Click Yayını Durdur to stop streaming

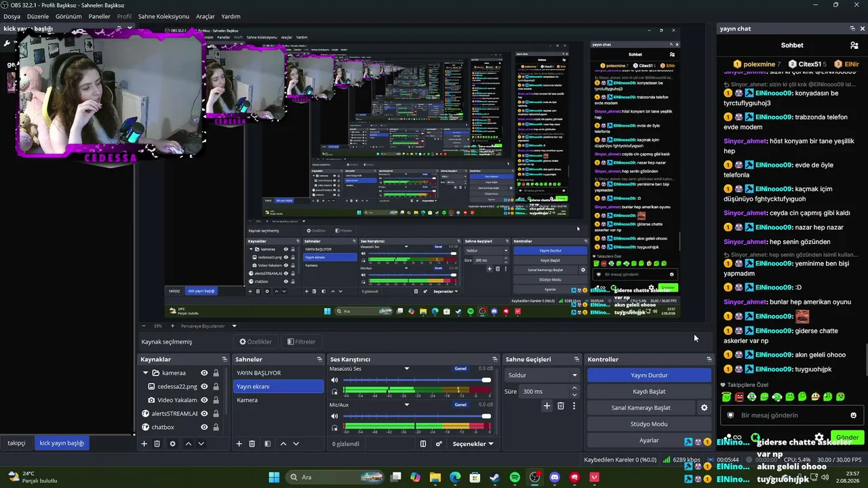click(x=649, y=375)
